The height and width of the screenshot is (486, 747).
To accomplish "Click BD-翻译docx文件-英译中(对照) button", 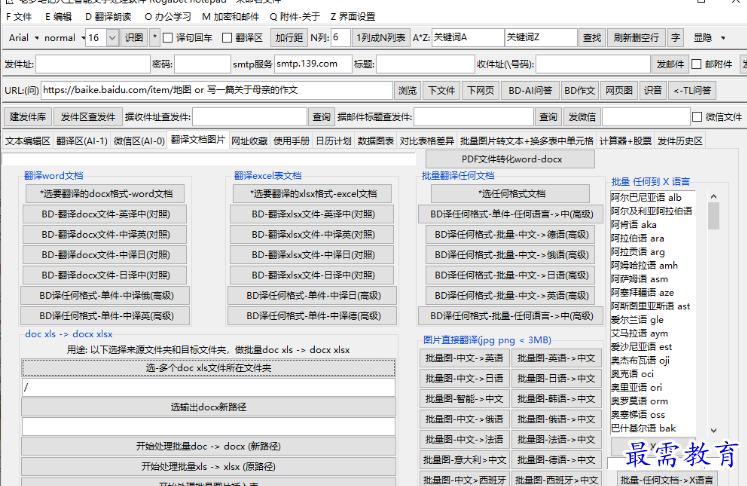I will point(105,214).
